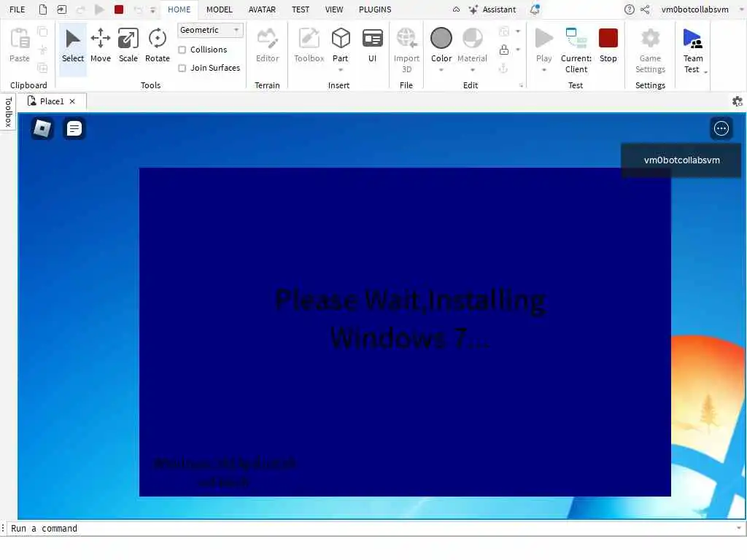This screenshot has height=560, width=747.
Task: Enable the Join Surfaces checkbox
Action: tap(182, 68)
